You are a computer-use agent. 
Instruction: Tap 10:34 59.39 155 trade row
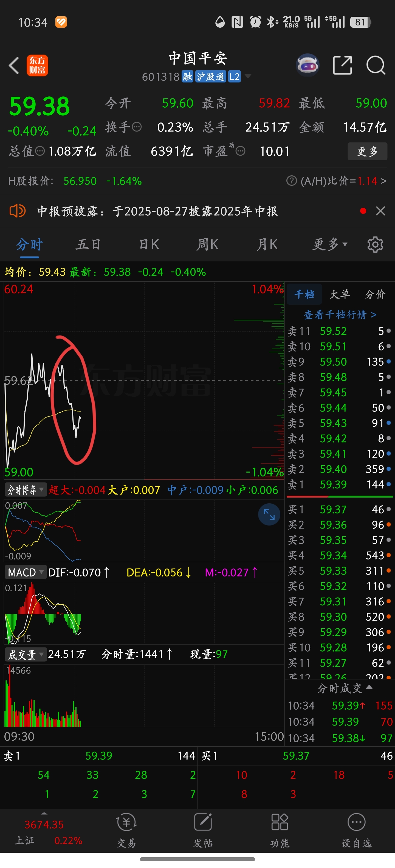[340, 705]
